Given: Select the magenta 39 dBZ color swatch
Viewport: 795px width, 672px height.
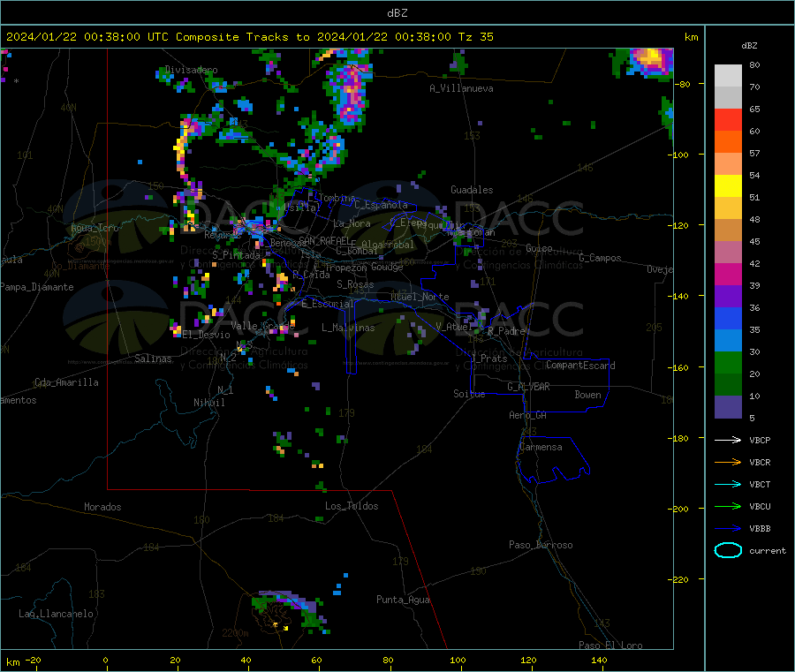Looking at the screenshot, I should pos(728,274).
